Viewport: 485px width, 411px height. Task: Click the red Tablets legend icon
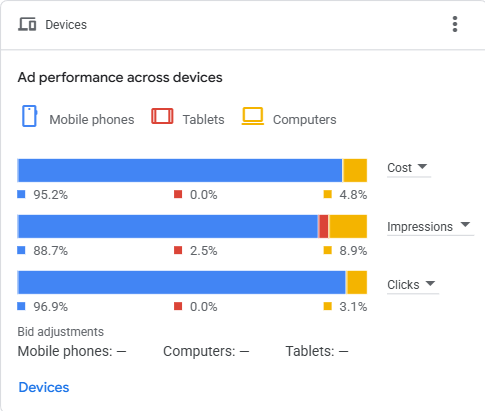click(162, 116)
